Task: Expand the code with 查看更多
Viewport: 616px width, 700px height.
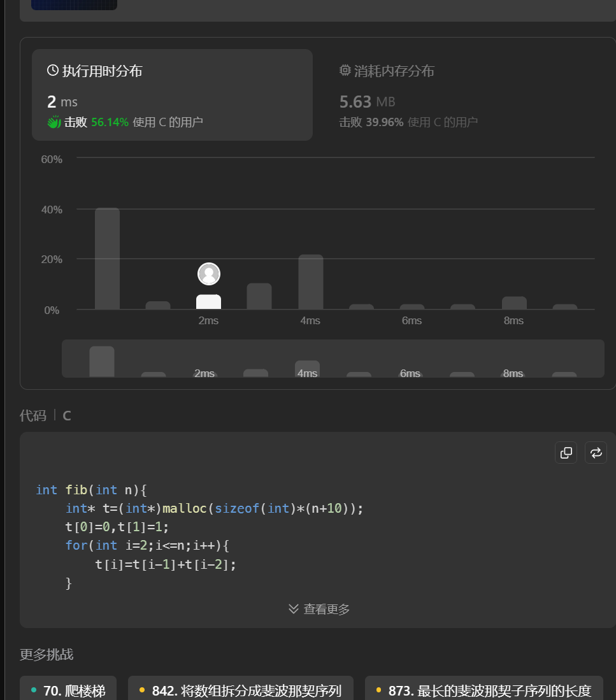Action: point(326,609)
